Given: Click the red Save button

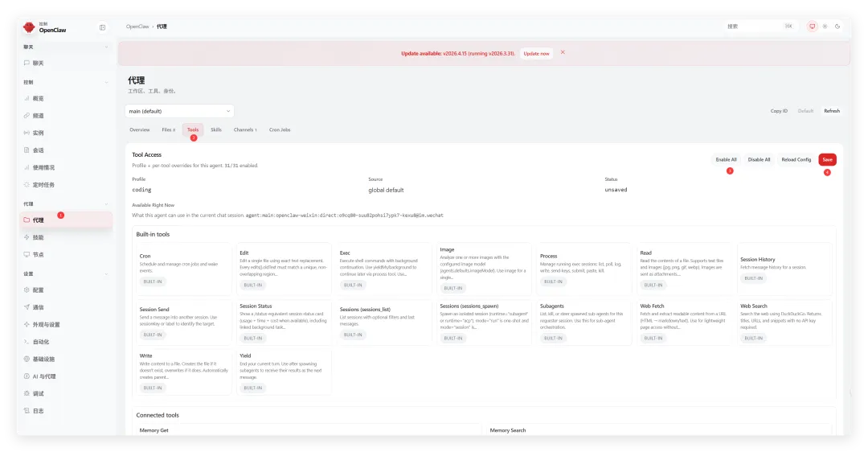Looking at the screenshot, I should coord(827,159).
